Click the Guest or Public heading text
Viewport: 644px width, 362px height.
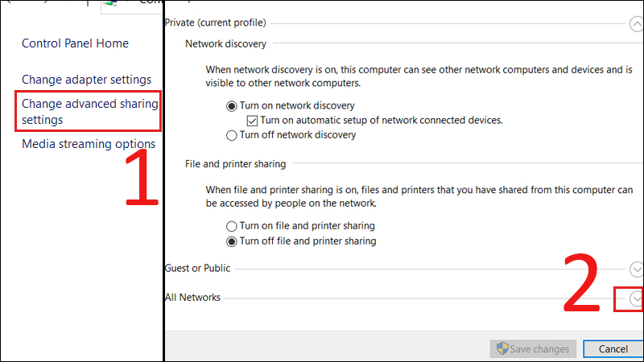coord(197,268)
